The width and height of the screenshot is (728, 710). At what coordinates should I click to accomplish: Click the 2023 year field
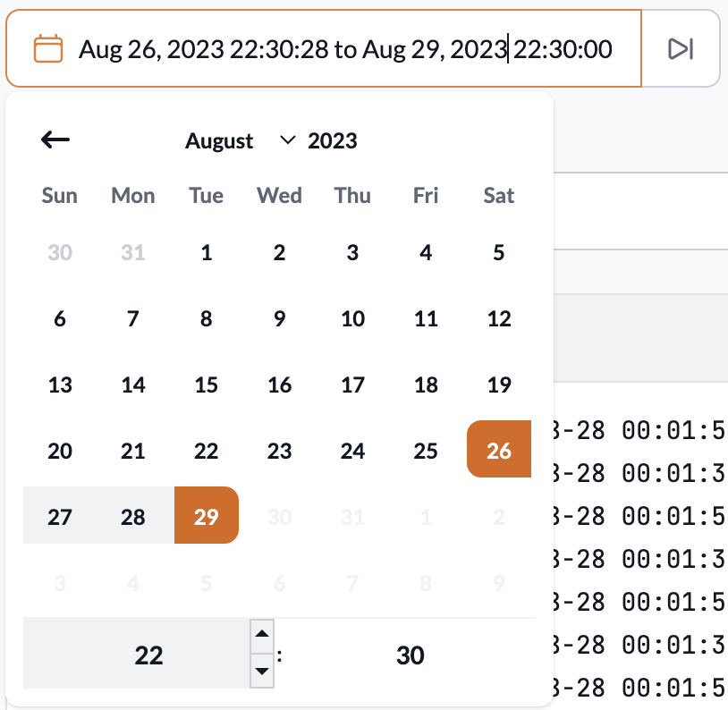click(x=333, y=140)
